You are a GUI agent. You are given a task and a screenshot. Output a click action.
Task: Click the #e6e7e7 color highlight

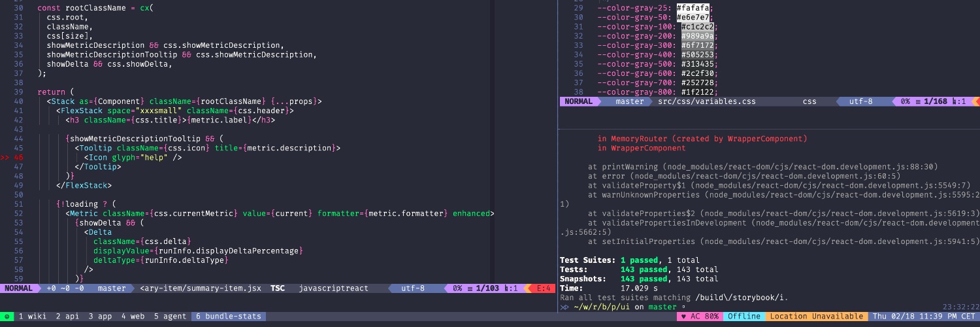click(x=693, y=17)
